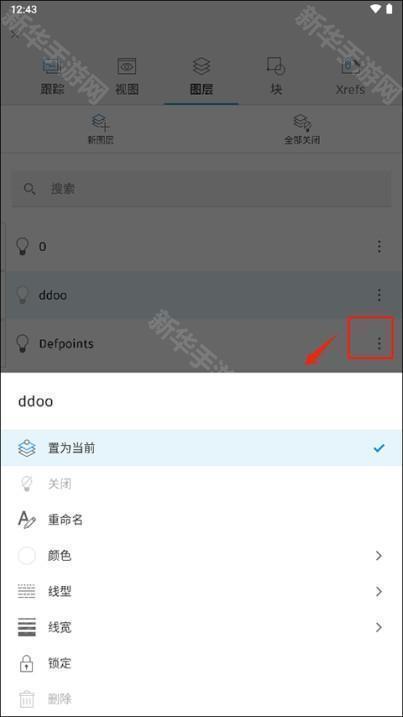Tap the Linetype (线型) dashed-lines icon
The width and height of the screenshot is (403, 717).
(27, 591)
